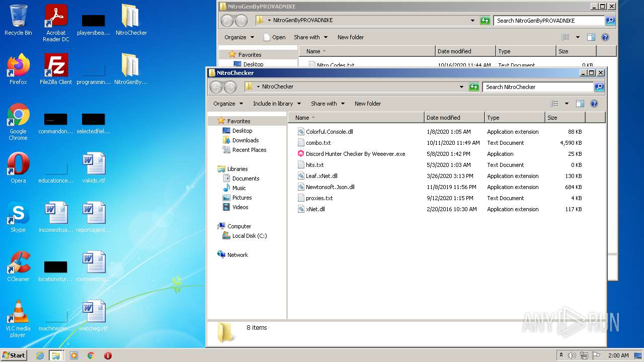
Task: Open Share with dropdown in NitroChecker
Action: pos(328,104)
